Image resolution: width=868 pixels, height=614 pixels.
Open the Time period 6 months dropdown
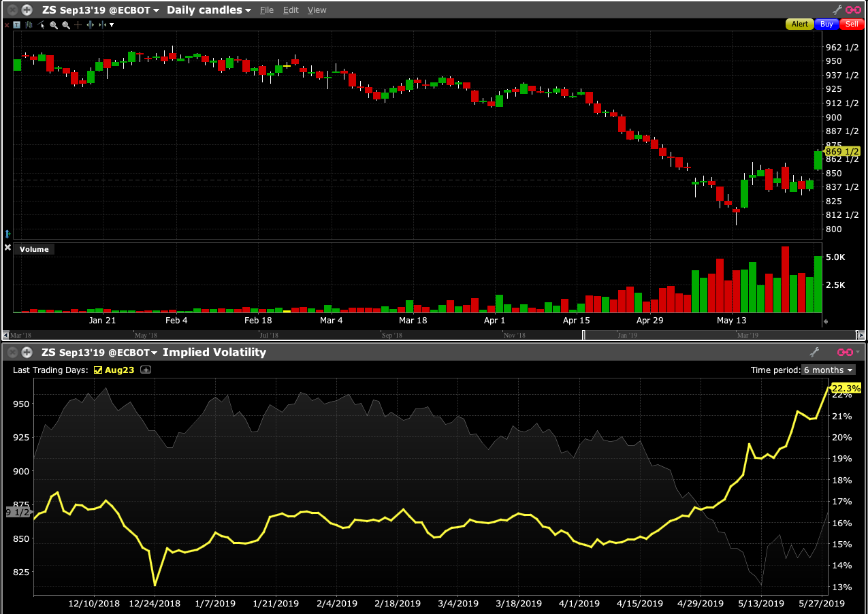828,370
